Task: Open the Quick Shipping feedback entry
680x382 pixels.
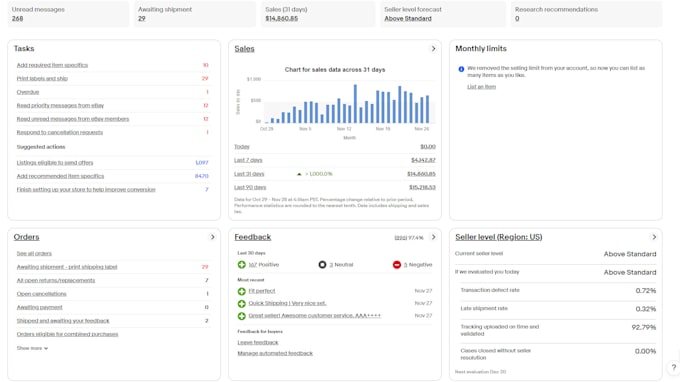Action: pos(287,303)
